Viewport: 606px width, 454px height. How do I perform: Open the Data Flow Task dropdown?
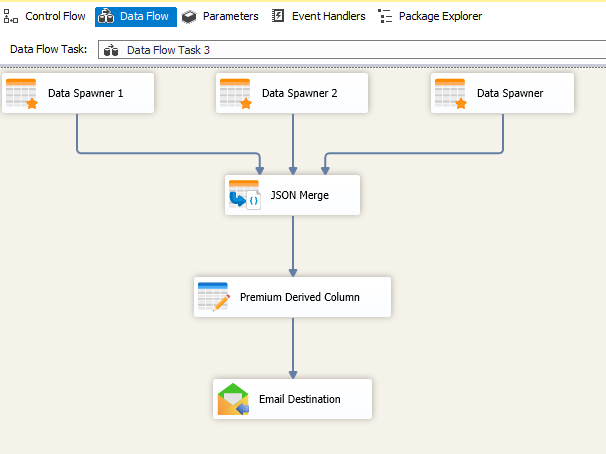[x=352, y=50]
